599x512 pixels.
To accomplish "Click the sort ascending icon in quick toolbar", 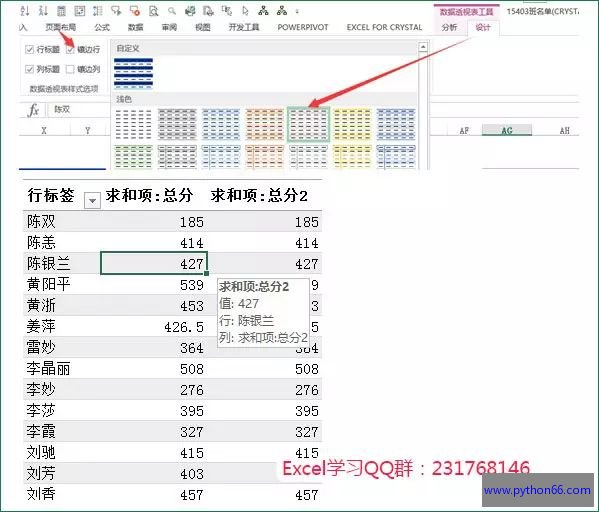I will [x=25, y=11].
